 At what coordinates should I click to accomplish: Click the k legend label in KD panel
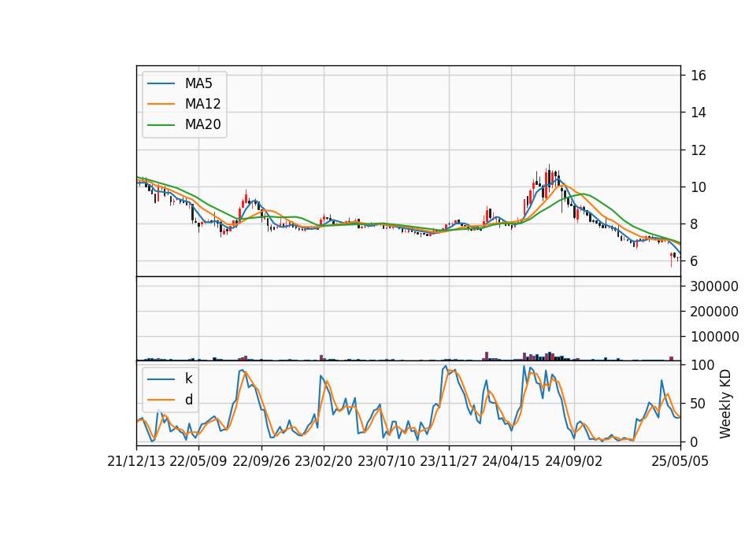(188, 379)
